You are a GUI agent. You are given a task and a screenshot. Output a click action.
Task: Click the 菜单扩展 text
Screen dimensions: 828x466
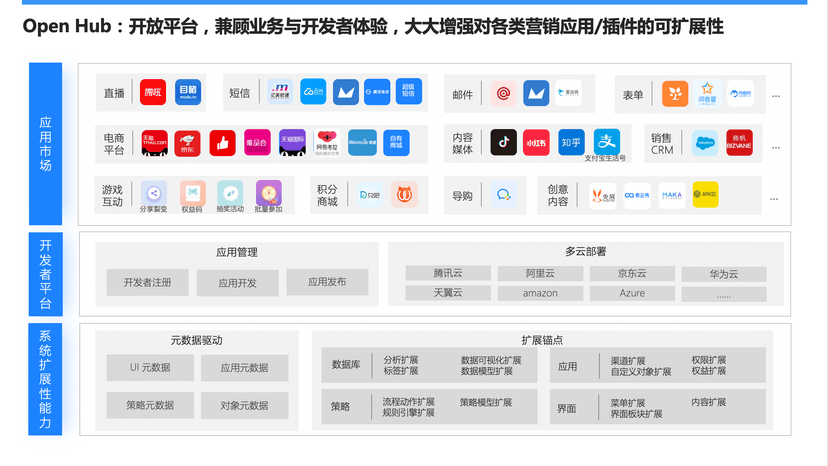coord(628,403)
